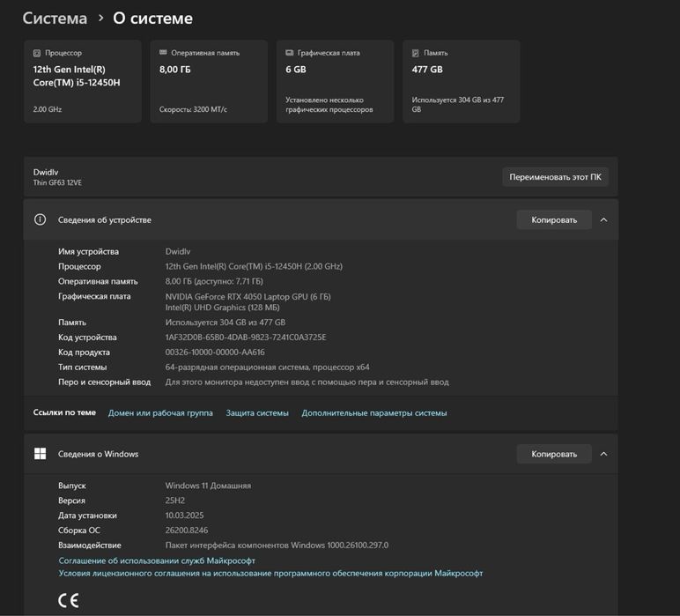Click the CE mark icon
The width and height of the screenshot is (680, 616).
69,600
